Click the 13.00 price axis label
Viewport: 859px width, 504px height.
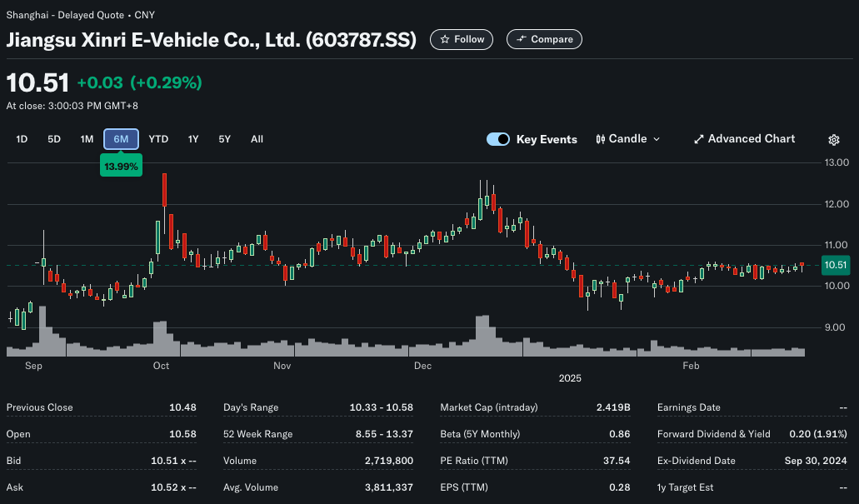[x=837, y=162]
